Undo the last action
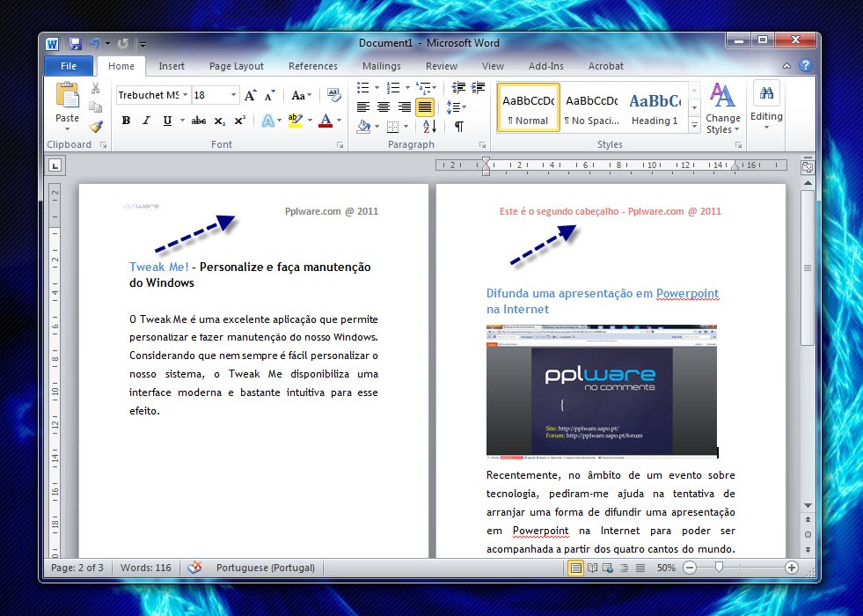This screenshot has height=616, width=863. tap(95, 43)
